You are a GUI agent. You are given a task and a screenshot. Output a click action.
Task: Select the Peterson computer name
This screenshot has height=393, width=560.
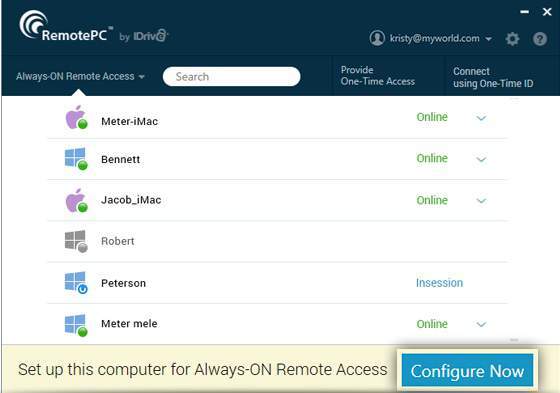point(123,283)
